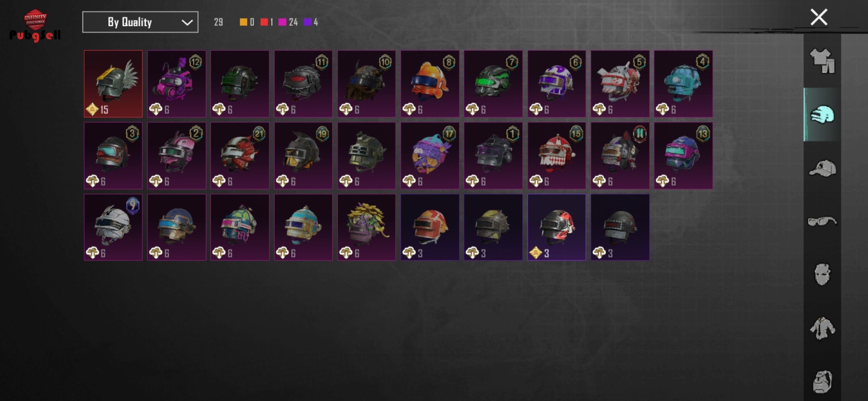Open the outfits category in sidebar
The width and height of the screenshot is (868, 401).
(822, 61)
